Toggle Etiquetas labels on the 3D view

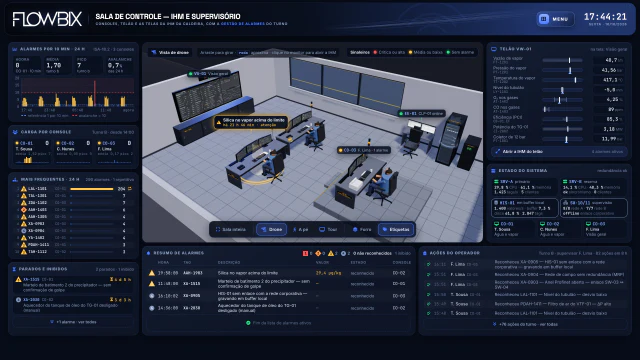coord(396,229)
